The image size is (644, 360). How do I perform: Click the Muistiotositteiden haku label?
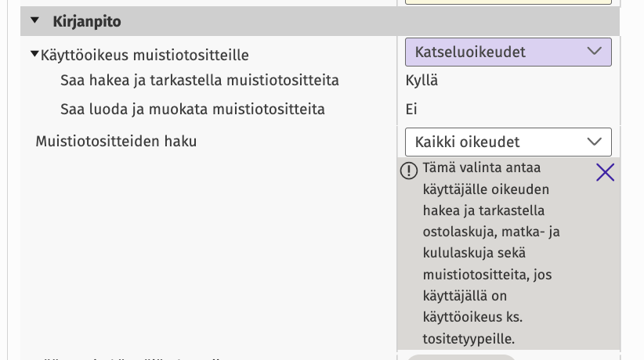tap(116, 141)
